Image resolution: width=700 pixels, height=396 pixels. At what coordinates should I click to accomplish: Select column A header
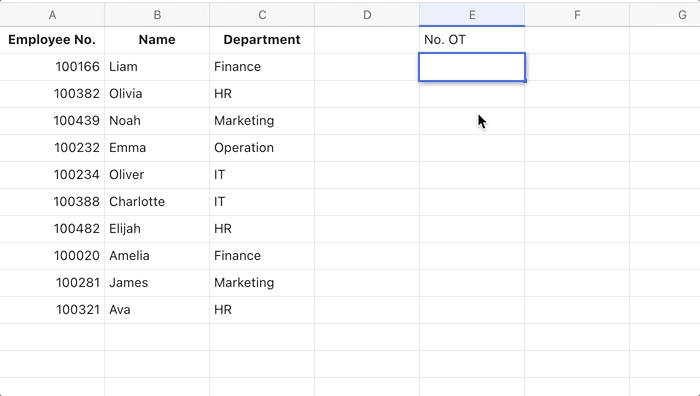point(52,15)
